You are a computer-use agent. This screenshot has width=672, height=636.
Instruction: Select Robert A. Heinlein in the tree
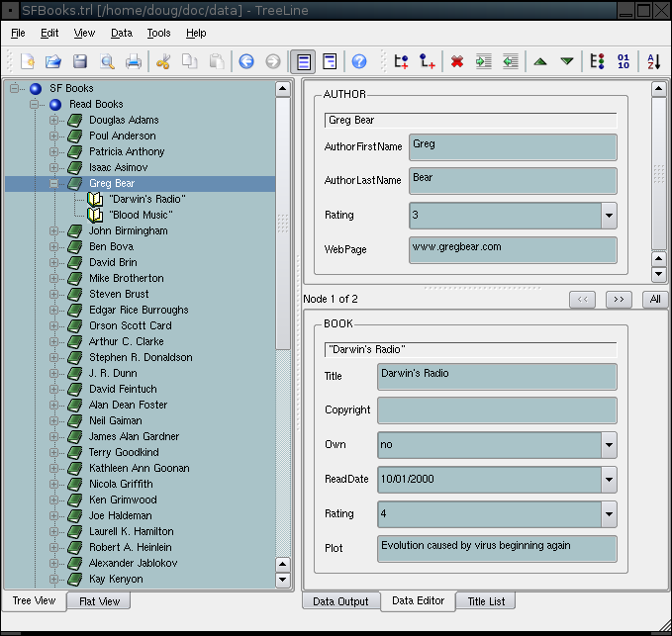point(131,547)
